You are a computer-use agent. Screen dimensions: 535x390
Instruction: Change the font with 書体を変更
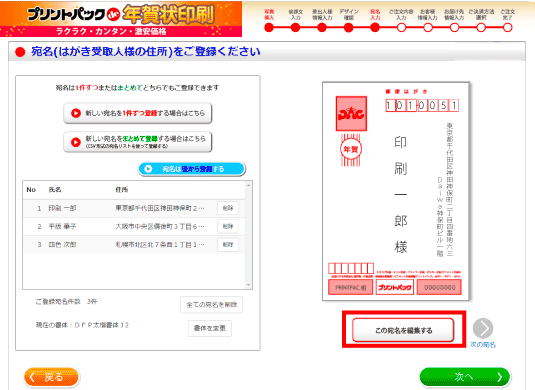[210, 328]
